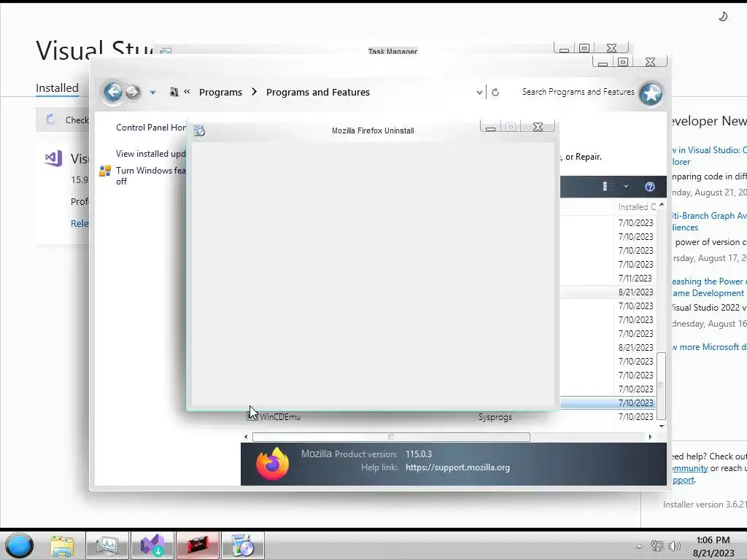Click the horizontal scrollbar in program list

[x=391, y=437]
